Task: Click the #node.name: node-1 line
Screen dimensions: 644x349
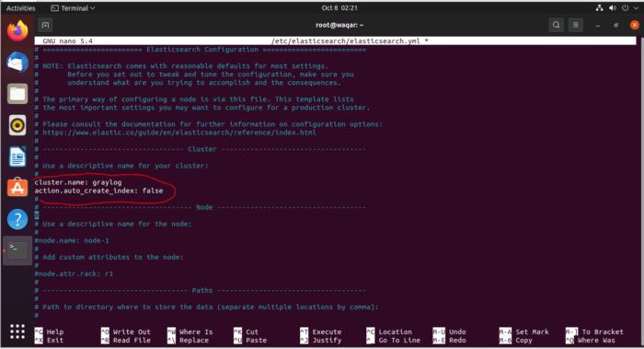Action: [x=72, y=240]
